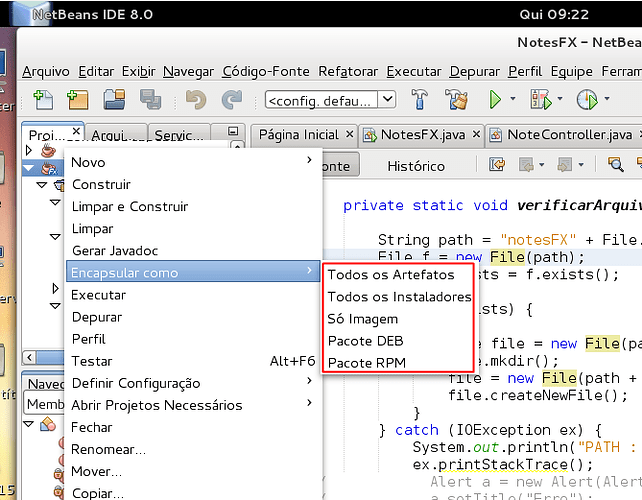This screenshot has width=642, height=500.
Task: Choose Gerar Javadoc
Action: (192, 251)
